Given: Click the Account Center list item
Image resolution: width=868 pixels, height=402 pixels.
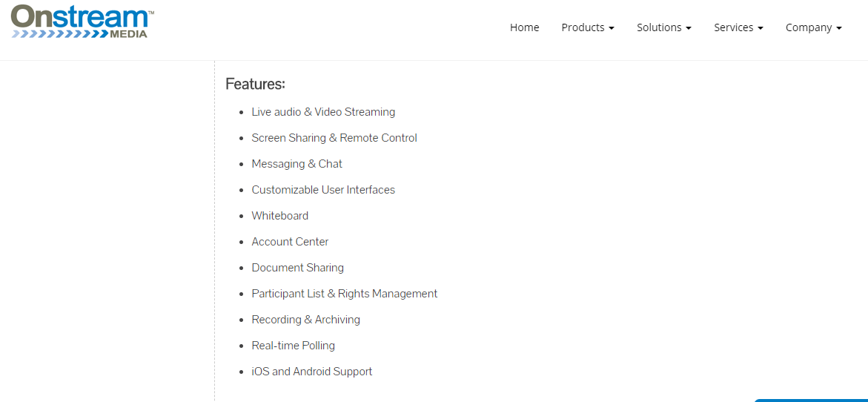Looking at the screenshot, I should [x=290, y=242].
